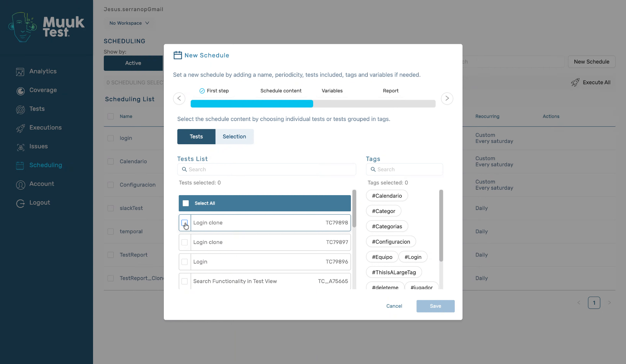Click the Save button
The width and height of the screenshot is (626, 364).
(x=436, y=306)
